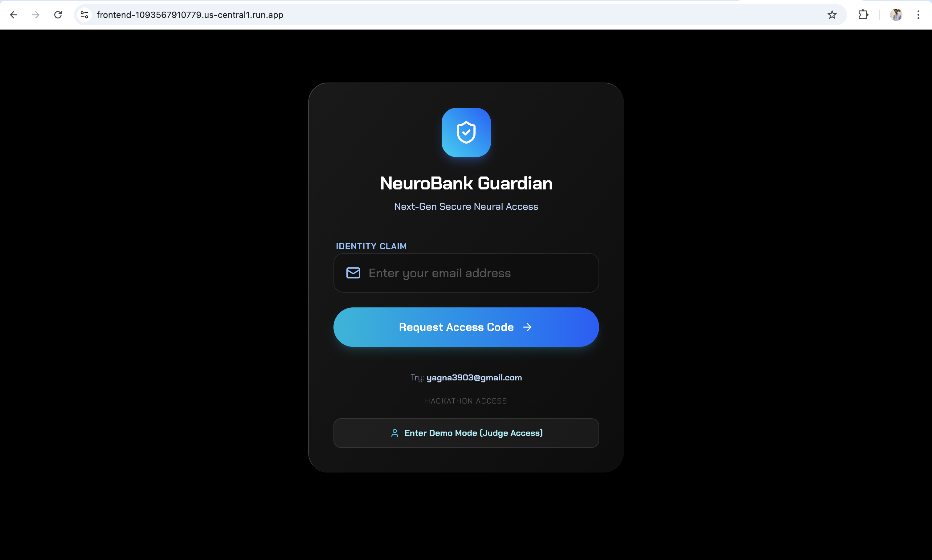Open Chrome's three-dot menu
This screenshot has width=932, height=560.
(x=918, y=15)
